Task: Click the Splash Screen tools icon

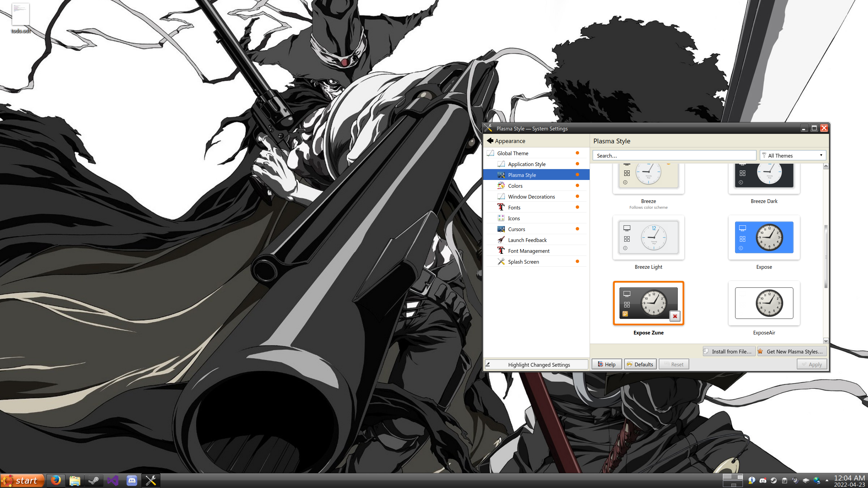Action: point(501,261)
